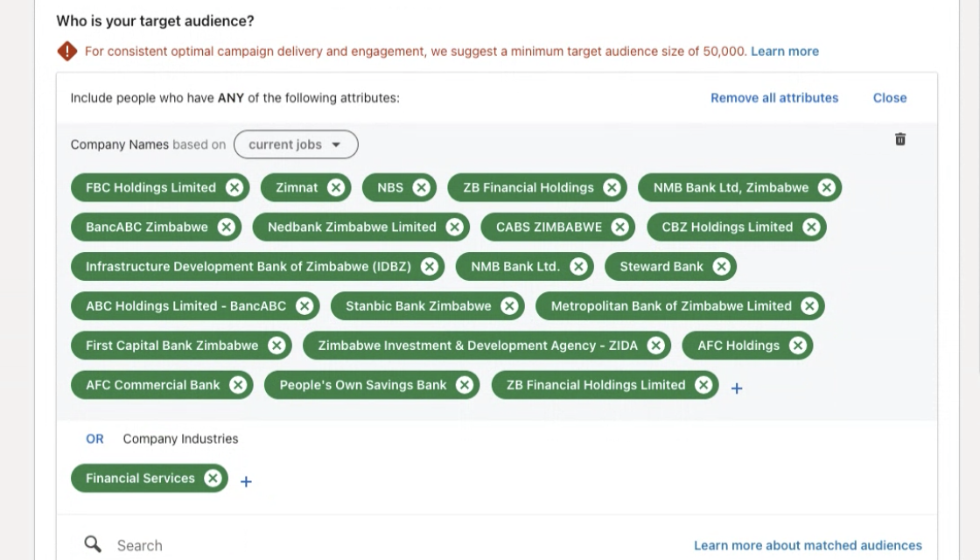Screen dimensions: 980x560
Task: Open Learn more about matched audiences
Action: click(807, 545)
